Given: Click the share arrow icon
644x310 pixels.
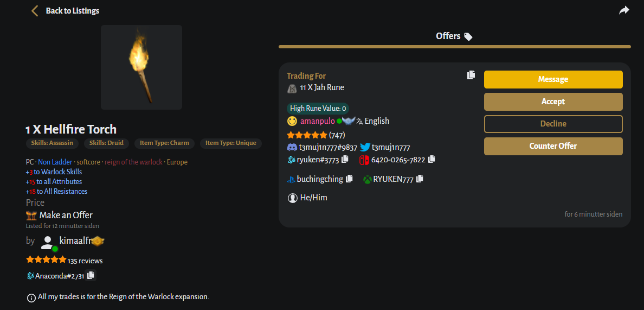Looking at the screenshot, I should click(624, 10).
